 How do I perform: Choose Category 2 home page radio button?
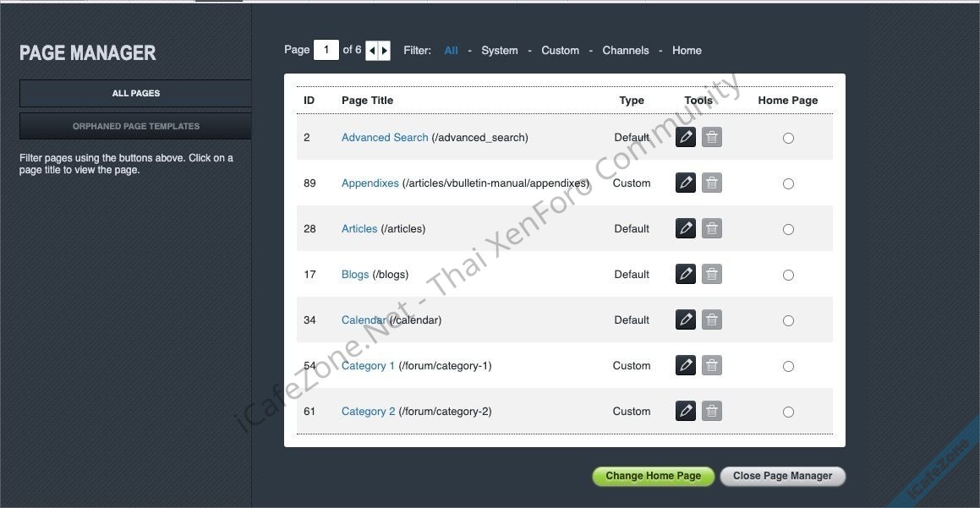pyautogui.click(x=788, y=412)
